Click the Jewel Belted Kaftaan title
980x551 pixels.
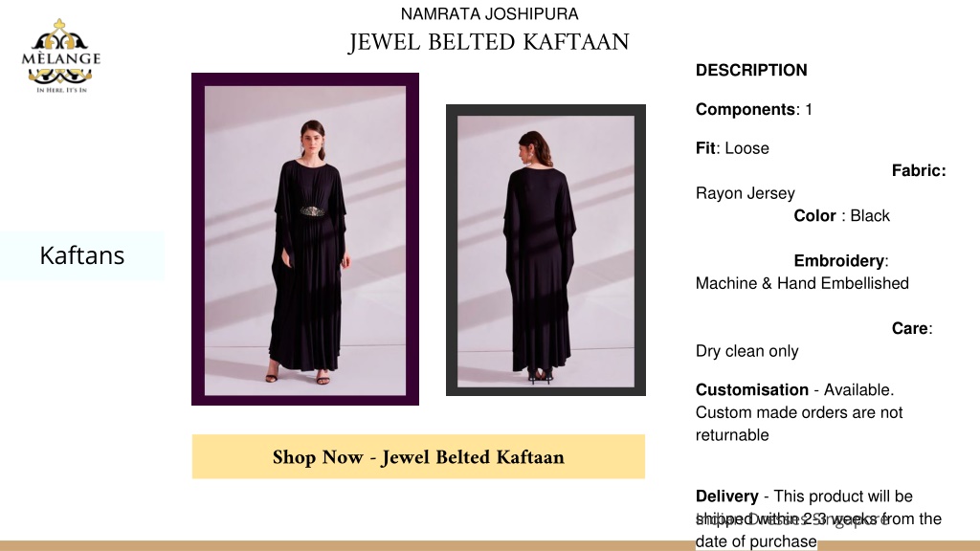[x=489, y=42]
